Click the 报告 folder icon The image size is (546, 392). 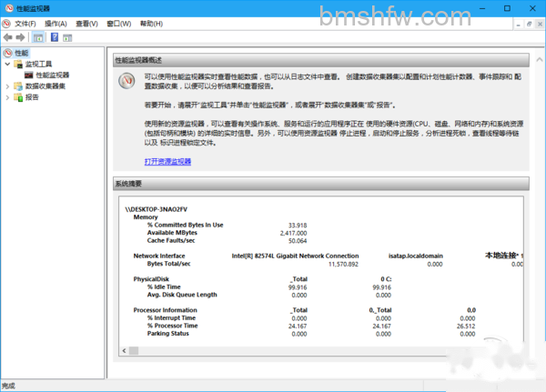point(18,97)
